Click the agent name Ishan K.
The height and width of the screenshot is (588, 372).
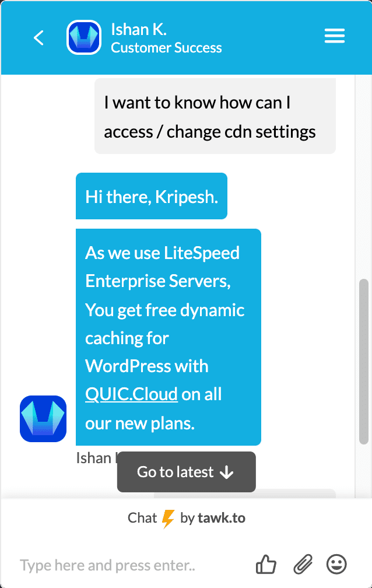point(139,29)
